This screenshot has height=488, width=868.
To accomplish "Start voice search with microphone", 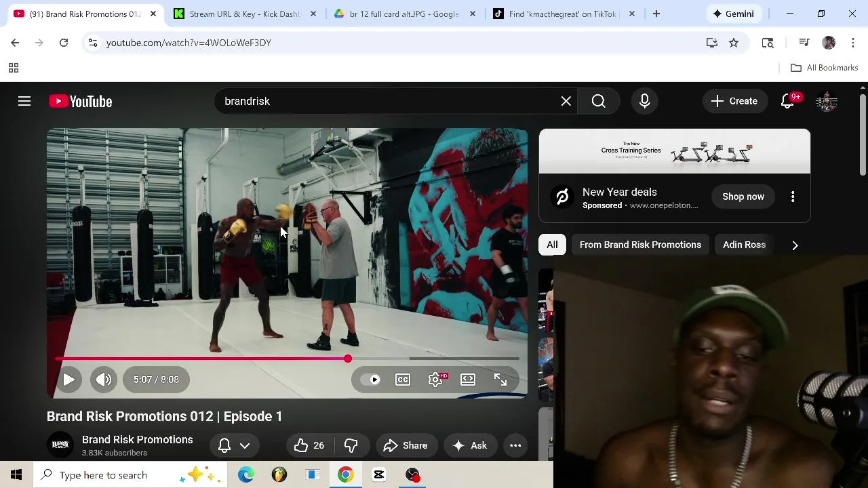I will pos(645,101).
